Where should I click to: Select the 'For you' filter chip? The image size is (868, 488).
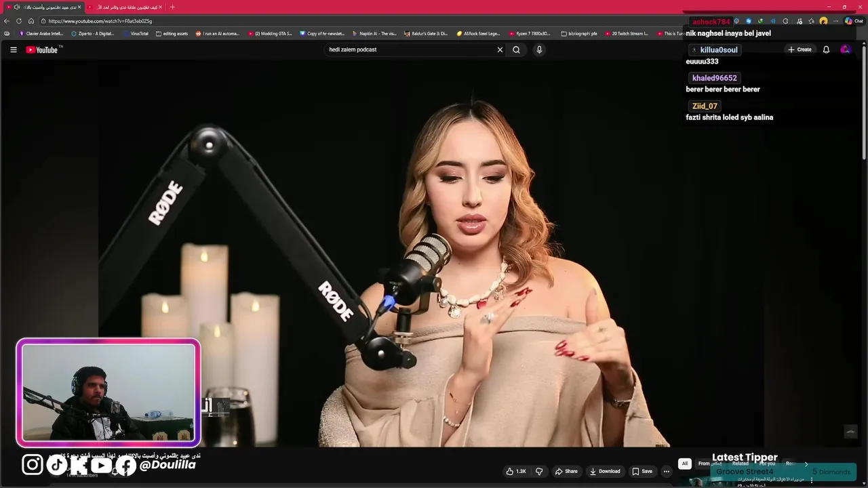(x=767, y=464)
